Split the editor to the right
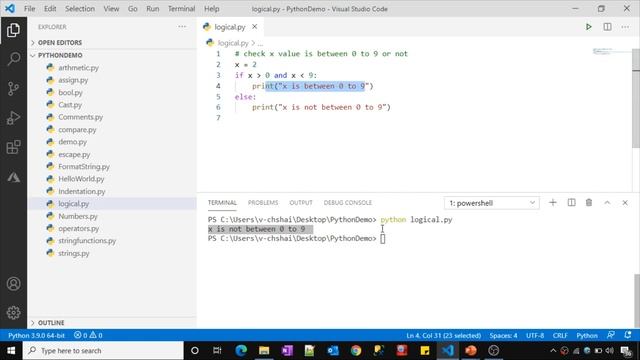This screenshot has height=360, width=640. [607, 27]
